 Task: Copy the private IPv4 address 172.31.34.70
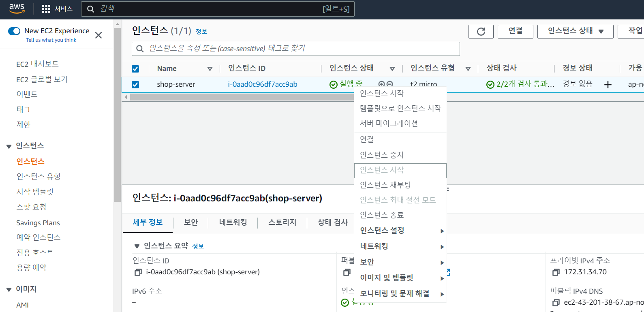point(556,272)
